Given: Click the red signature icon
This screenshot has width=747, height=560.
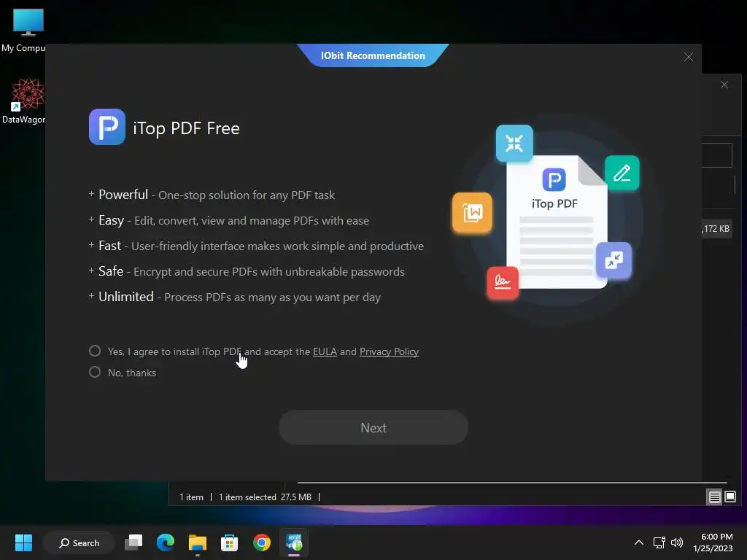Looking at the screenshot, I should coord(503,282).
